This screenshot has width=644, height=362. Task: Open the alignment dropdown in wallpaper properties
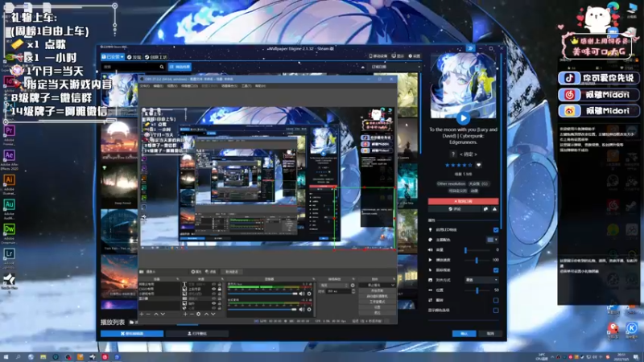coord(481,280)
